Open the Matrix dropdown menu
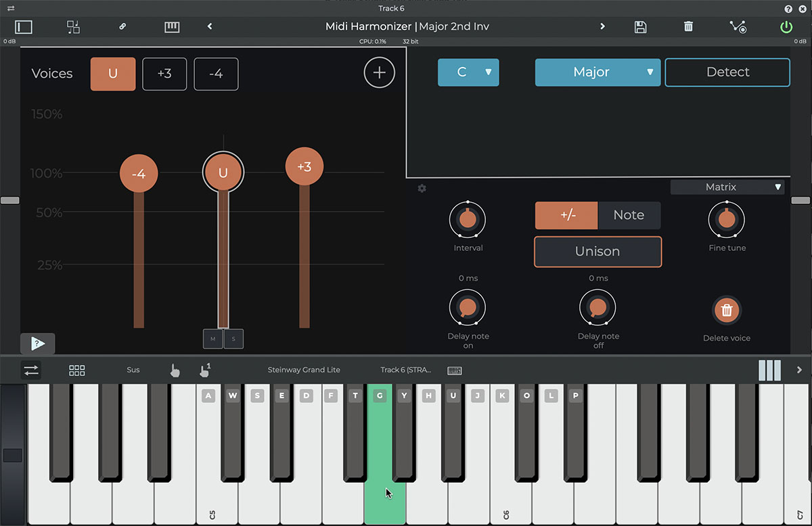812x526 pixels. [727, 187]
